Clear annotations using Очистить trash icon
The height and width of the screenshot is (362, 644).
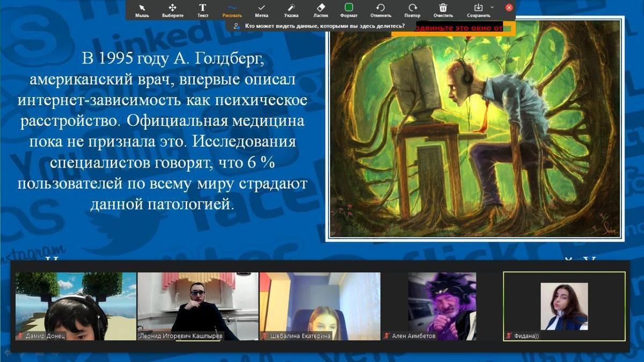[x=443, y=10]
